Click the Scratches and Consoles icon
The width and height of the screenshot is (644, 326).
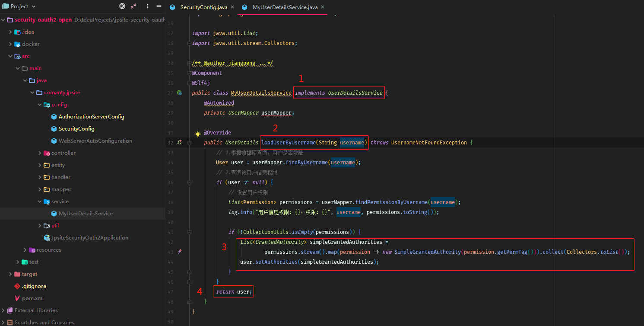(x=10, y=323)
